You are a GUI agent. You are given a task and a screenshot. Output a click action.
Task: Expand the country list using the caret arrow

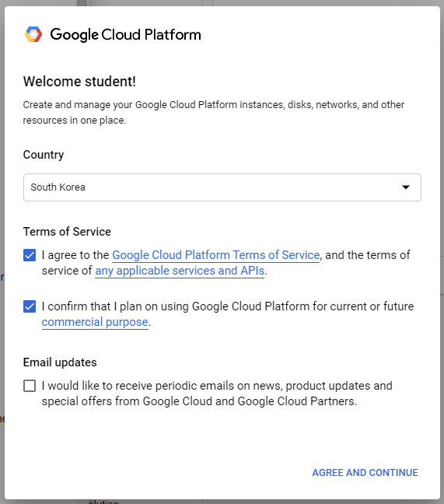point(406,187)
